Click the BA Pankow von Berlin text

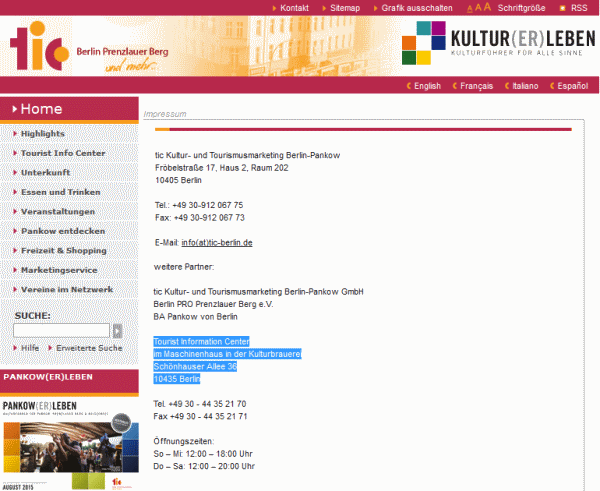click(196, 317)
